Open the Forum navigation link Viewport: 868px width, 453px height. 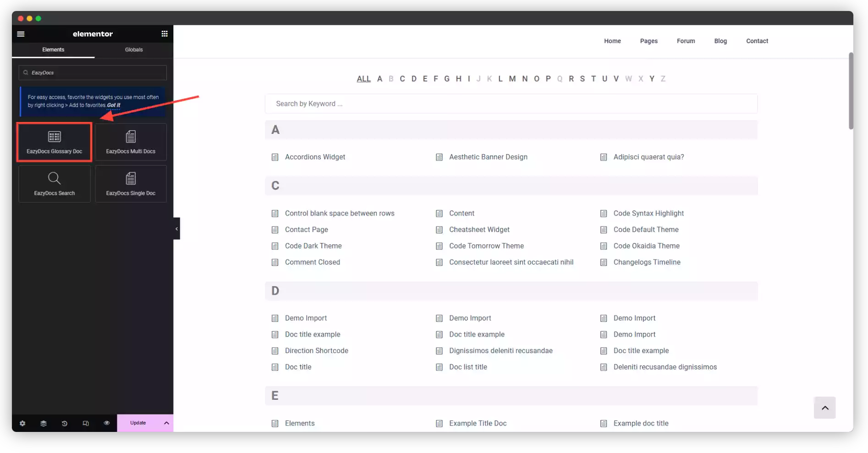click(x=686, y=41)
